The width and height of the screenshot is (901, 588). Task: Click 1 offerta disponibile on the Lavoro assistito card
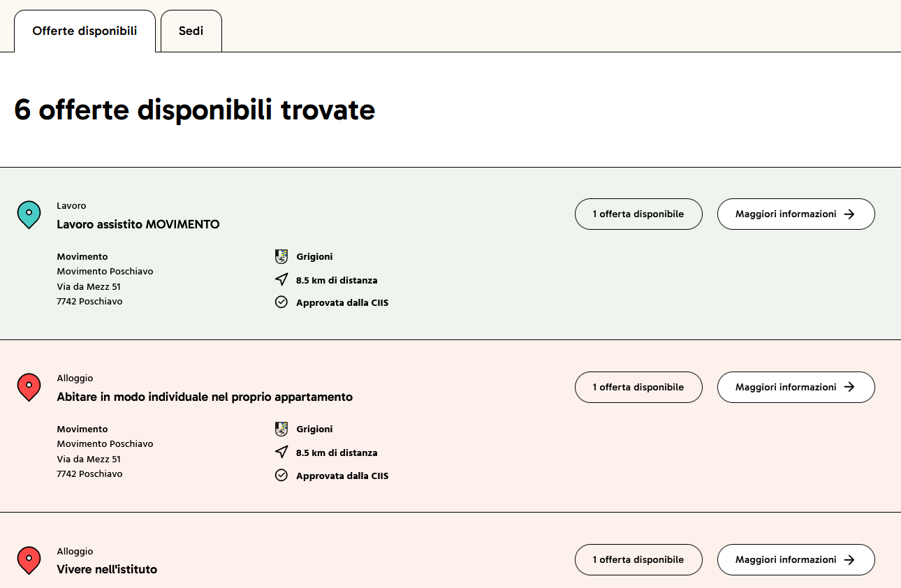pos(638,214)
